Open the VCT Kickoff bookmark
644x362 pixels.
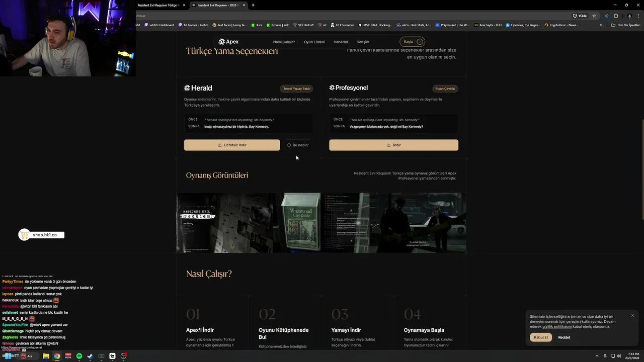(303, 25)
